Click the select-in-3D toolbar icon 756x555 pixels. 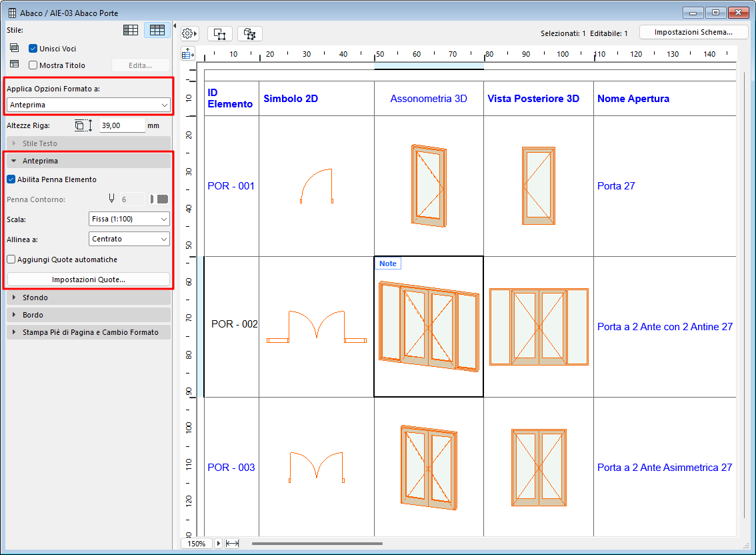click(250, 33)
